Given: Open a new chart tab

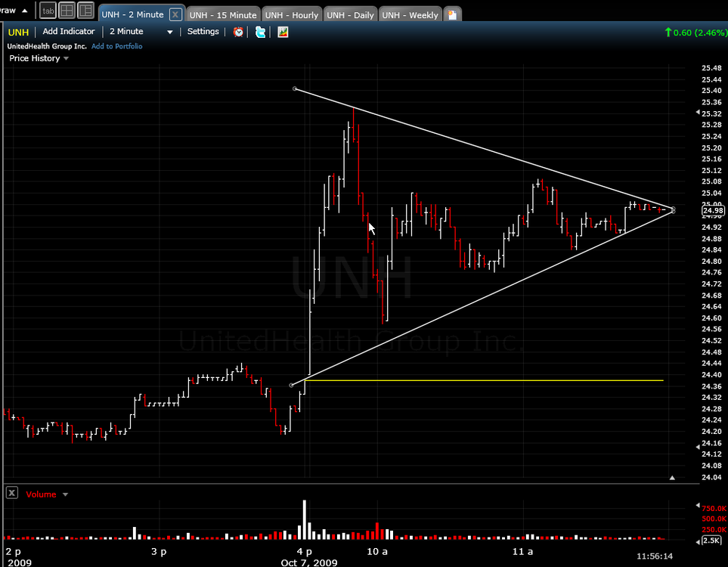Looking at the screenshot, I should pos(452,15).
